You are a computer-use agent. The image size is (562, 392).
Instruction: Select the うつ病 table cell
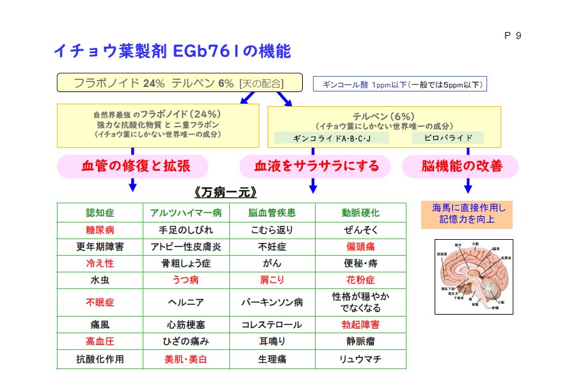pos(186,280)
